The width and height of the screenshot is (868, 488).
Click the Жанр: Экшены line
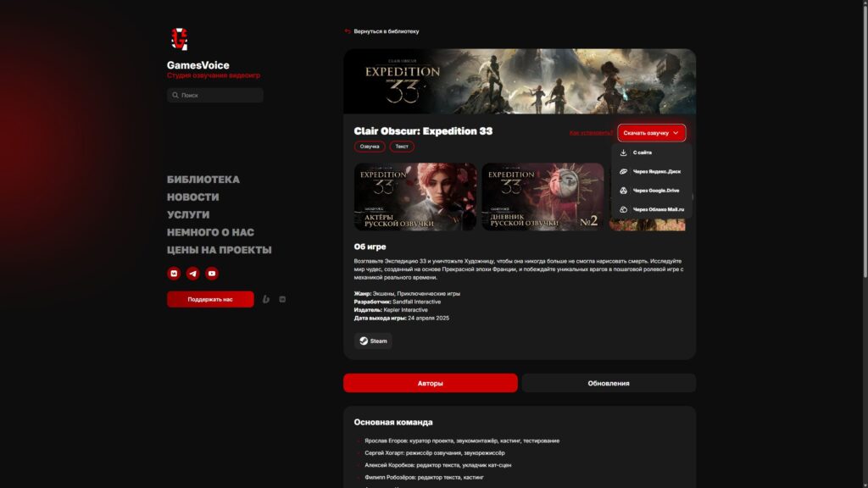click(x=407, y=294)
